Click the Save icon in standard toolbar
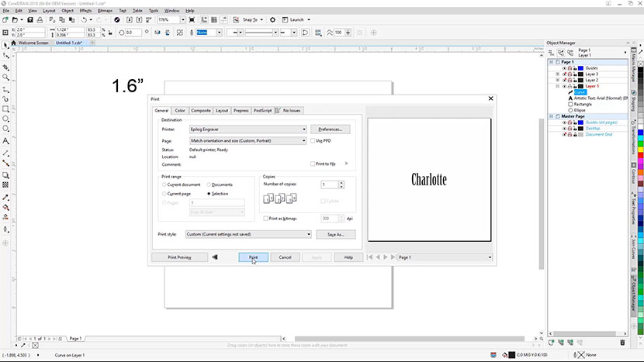This screenshot has height=362, width=644. pyautogui.click(x=29, y=19)
